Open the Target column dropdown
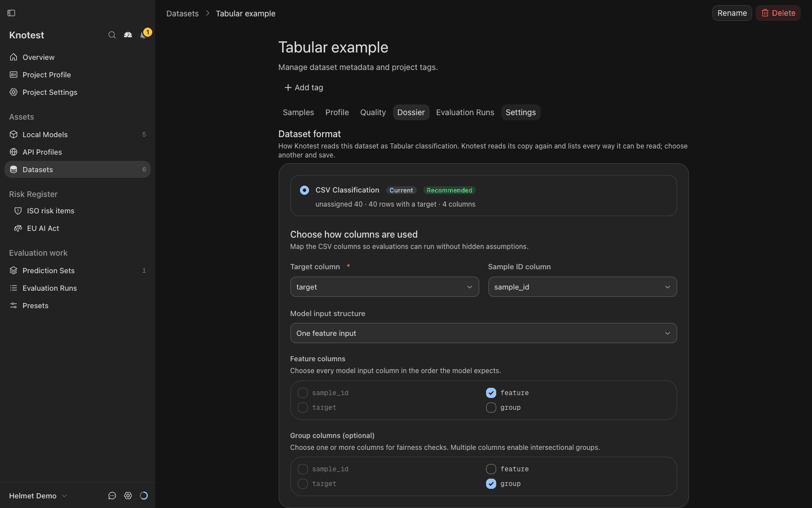The height and width of the screenshot is (508, 812). tap(385, 287)
